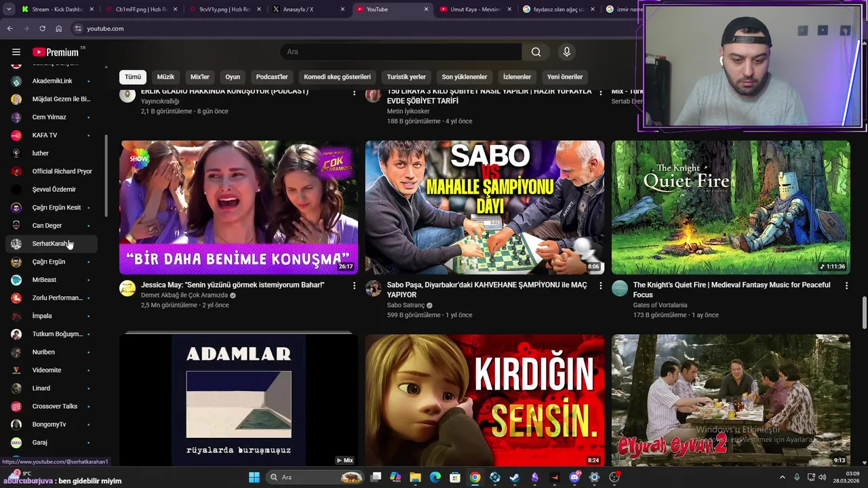Viewport: 868px width, 488px height.
Task: Switch to the Umut Kaya browser tab
Action: coord(475,9)
